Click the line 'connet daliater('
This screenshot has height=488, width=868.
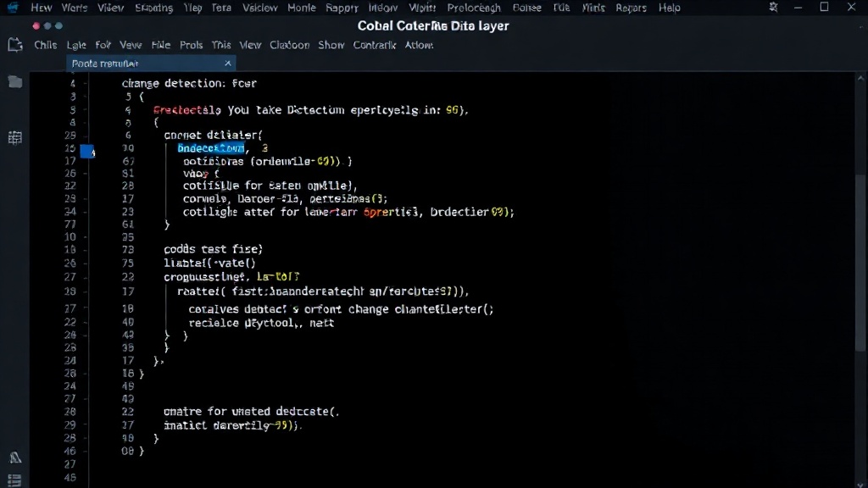(213, 135)
